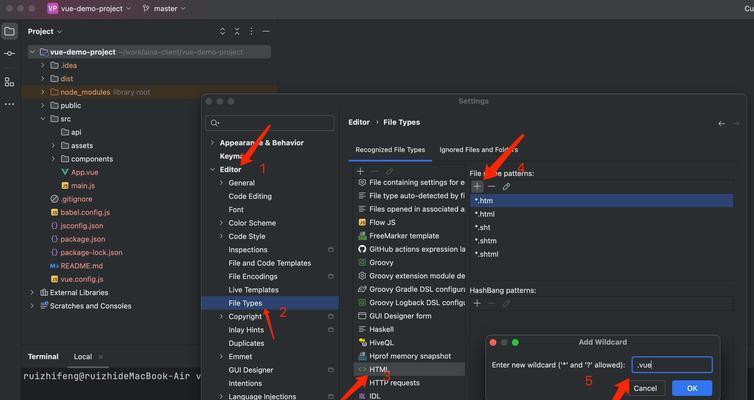Open main.js in project tree
This screenshot has width=754, height=400.
83,186
